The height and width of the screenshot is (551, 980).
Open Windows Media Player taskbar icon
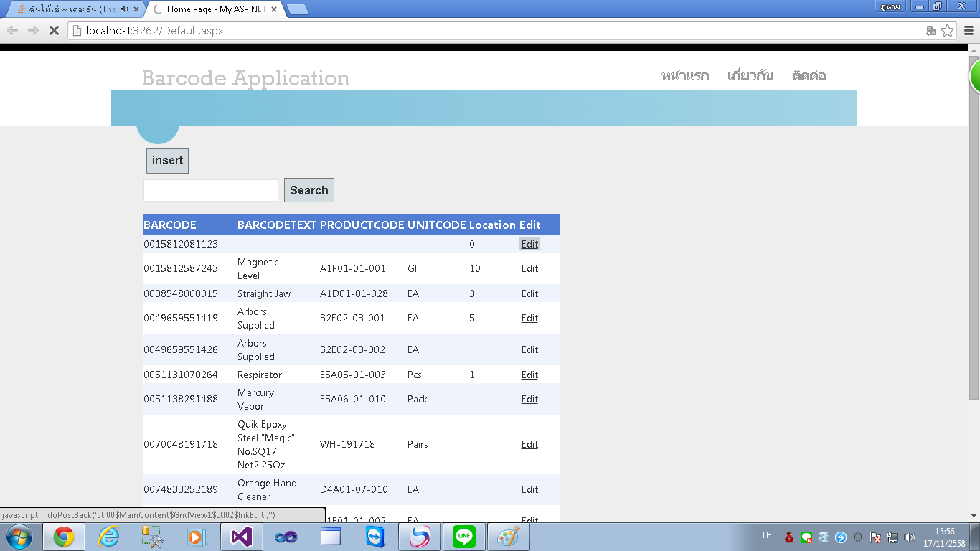(x=197, y=537)
